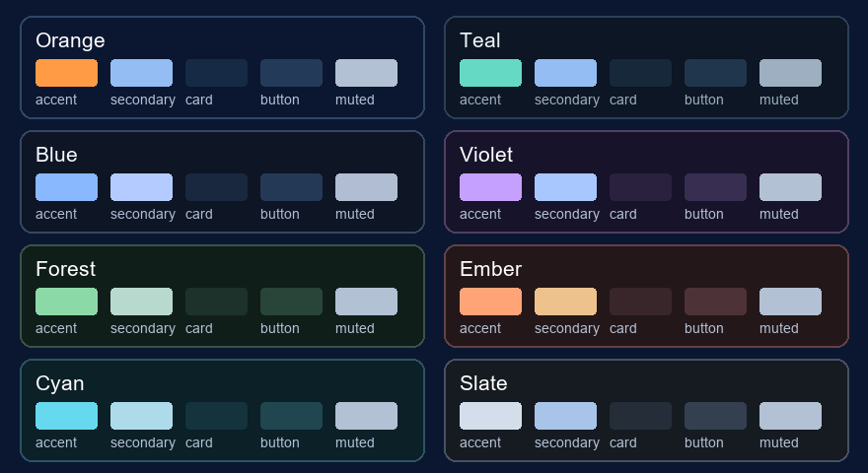868x473 pixels.
Task: Choose the Orange theme button swatch
Action: 292,73
